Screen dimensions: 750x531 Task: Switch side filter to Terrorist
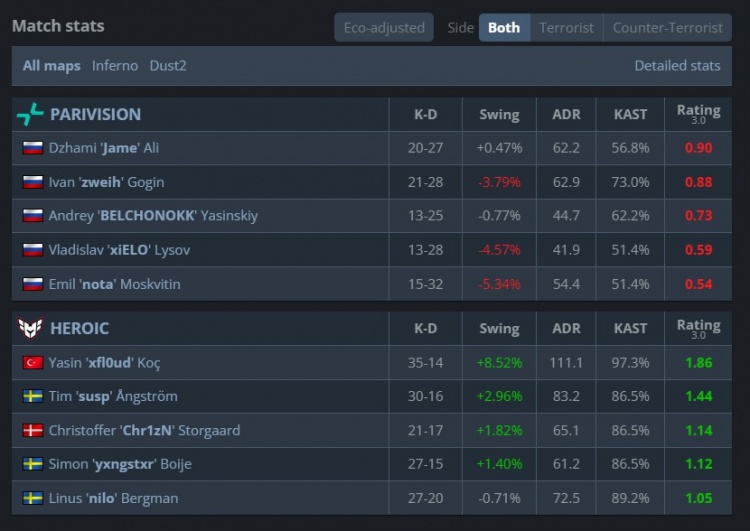[566, 28]
